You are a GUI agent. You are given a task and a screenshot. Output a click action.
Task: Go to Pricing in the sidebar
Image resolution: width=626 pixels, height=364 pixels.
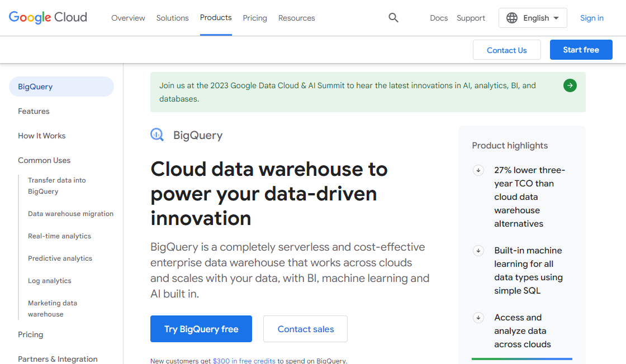pyautogui.click(x=30, y=334)
